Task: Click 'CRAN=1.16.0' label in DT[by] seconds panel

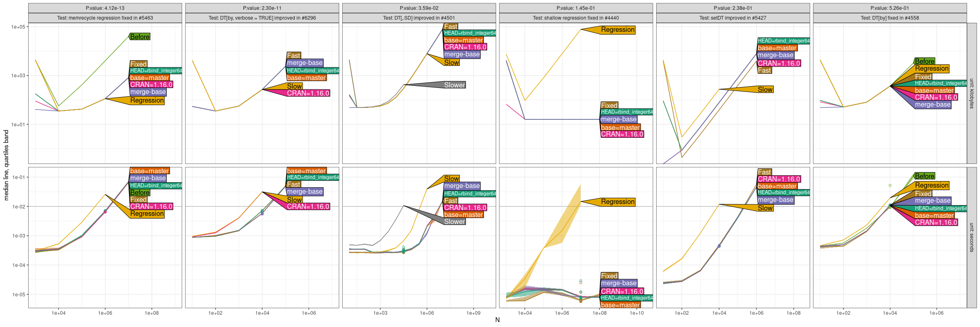Action: pyautogui.click(x=936, y=223)
